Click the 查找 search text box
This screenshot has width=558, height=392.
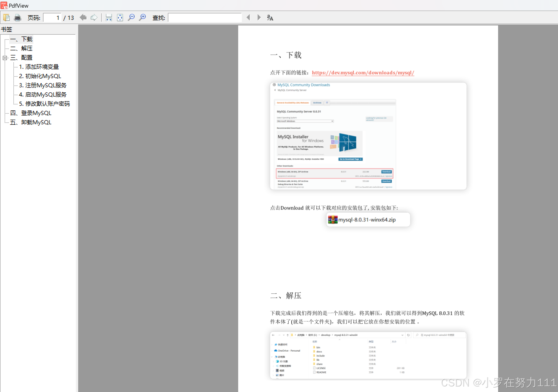205,18
